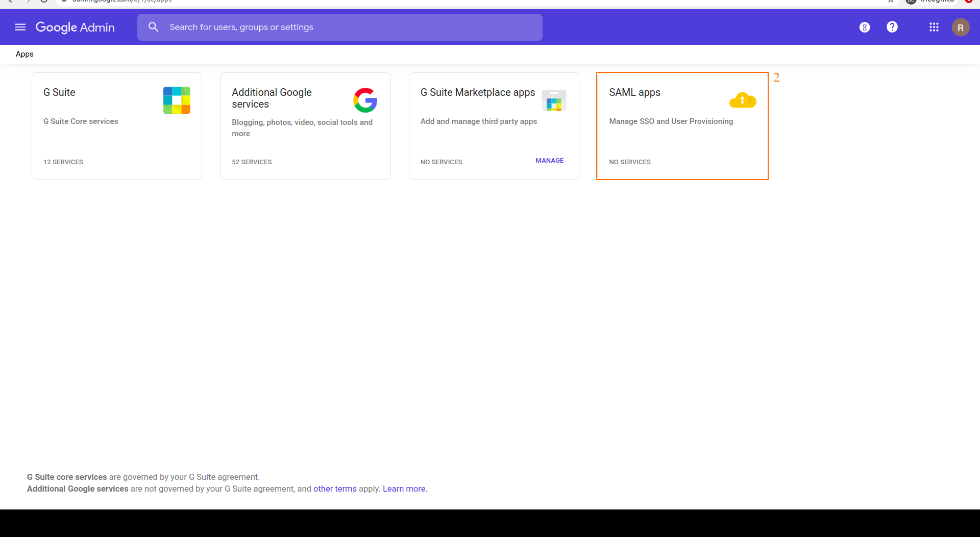Image resolution: width=980 pixels, height=537 pixels.
Task: Click 'NO SERVICES' in the SAML apps card
Action: pyautogui.click(x=630, y=162)
